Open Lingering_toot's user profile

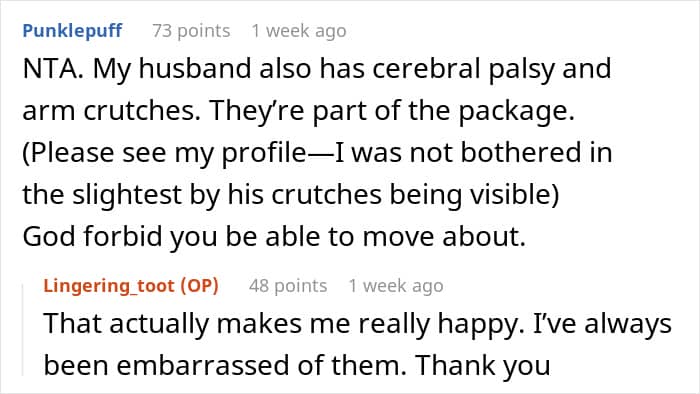[x=109, y=286]
